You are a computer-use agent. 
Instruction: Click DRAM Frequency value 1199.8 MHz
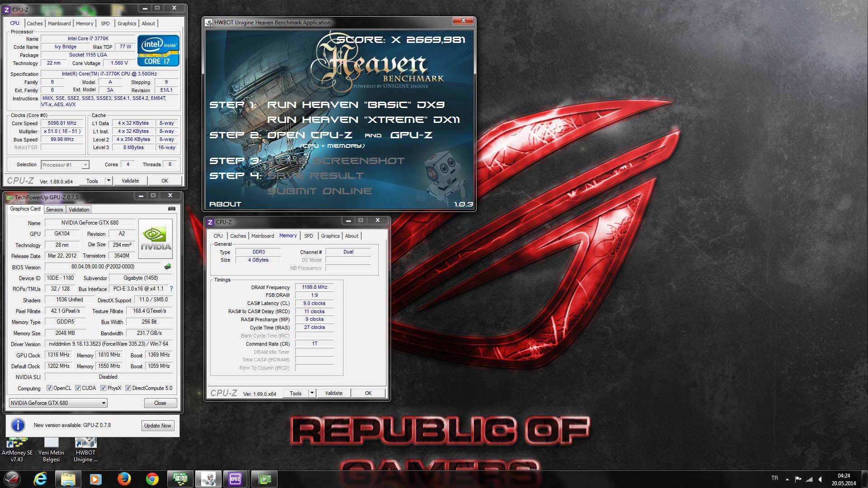pos(315,287)
